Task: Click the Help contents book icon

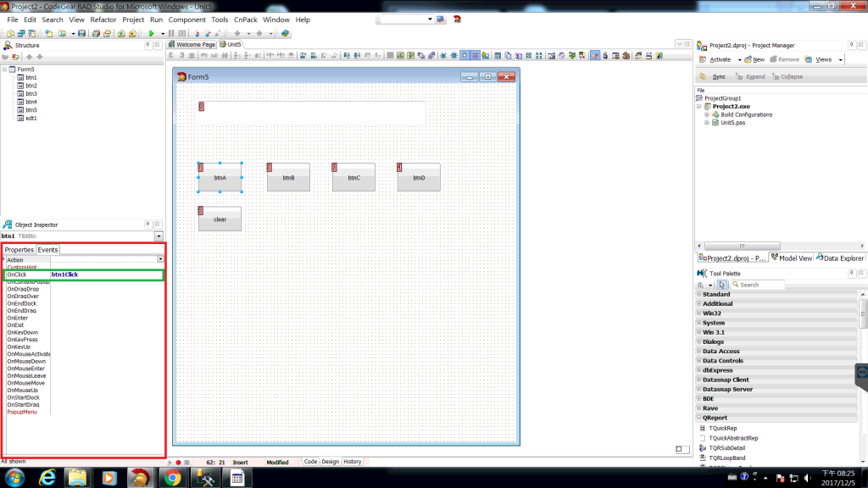Action: click(x=285, y=33)
